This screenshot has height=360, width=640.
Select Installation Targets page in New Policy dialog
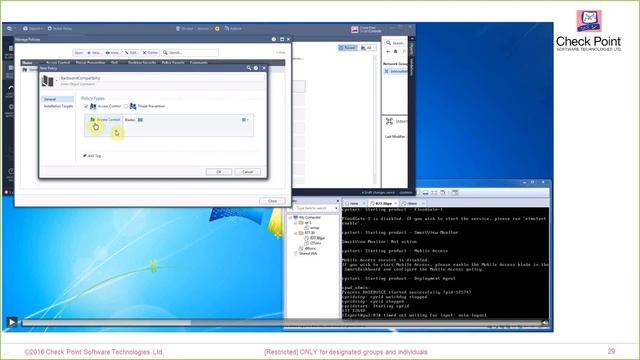[58, 106]
